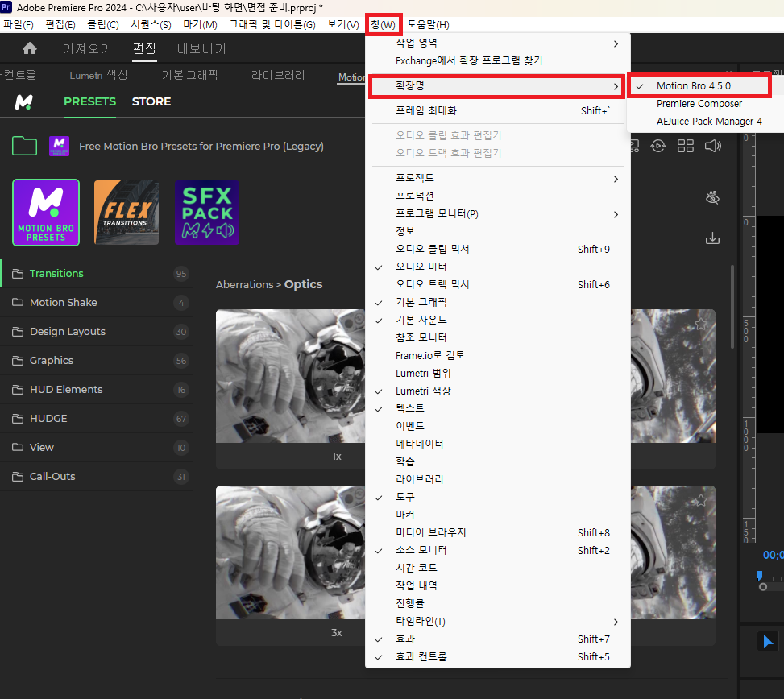Click the AE eye icon on right side

pos(712,198)
